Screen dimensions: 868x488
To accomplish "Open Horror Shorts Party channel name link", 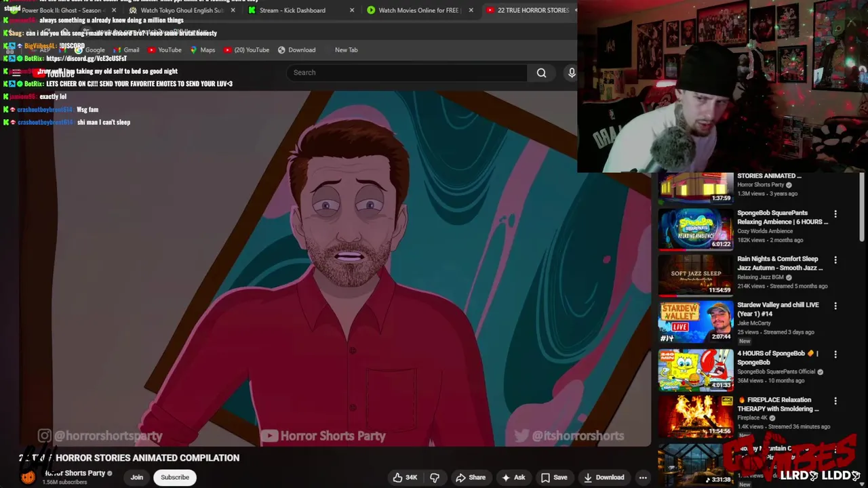I will tap(75, 473).
